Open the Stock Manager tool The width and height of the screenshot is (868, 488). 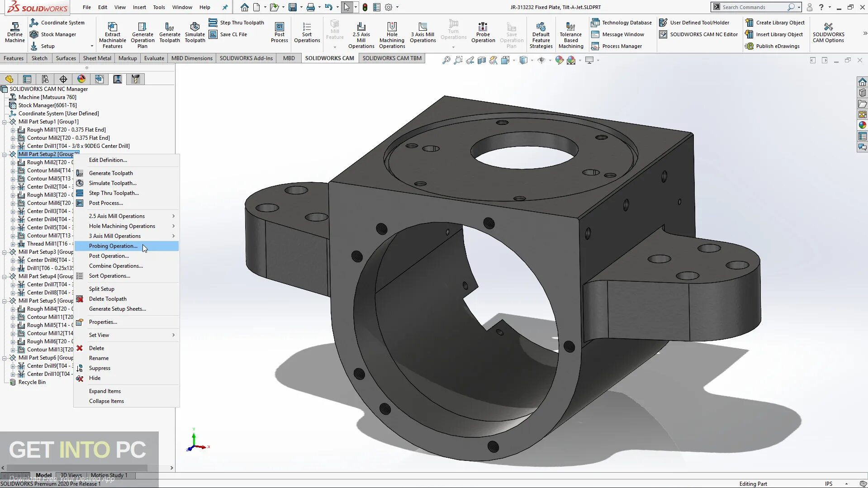pos(53,34)
